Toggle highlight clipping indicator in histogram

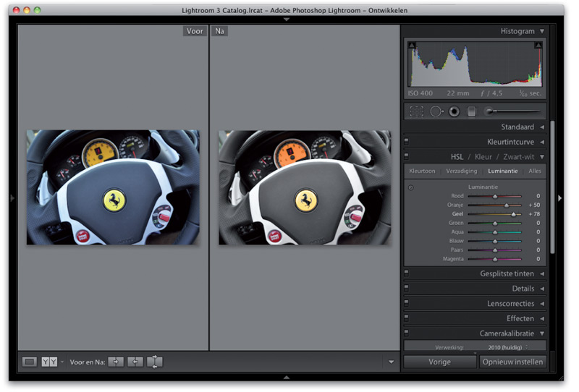pyautogui.click(x=538, y=45)
